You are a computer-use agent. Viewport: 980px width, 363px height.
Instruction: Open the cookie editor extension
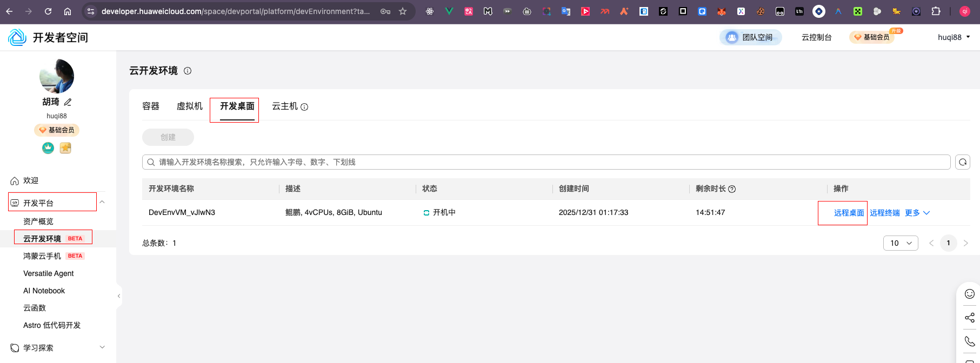[761, 11]
